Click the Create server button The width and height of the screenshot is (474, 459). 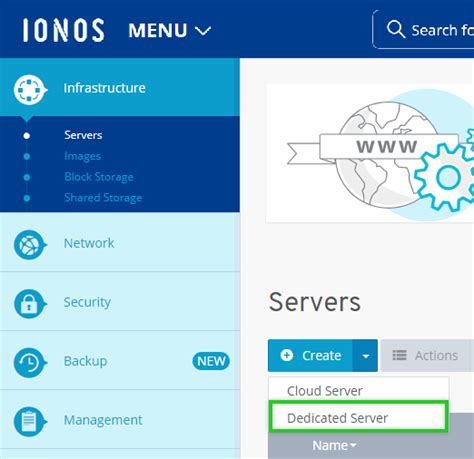tap(310, 356)
